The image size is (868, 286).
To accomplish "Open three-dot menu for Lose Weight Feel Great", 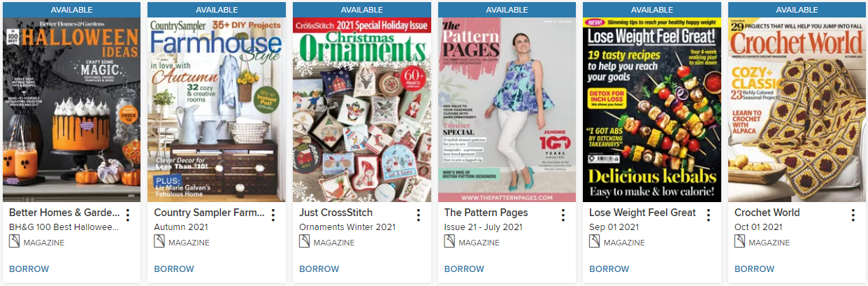I will coord(708,215).
